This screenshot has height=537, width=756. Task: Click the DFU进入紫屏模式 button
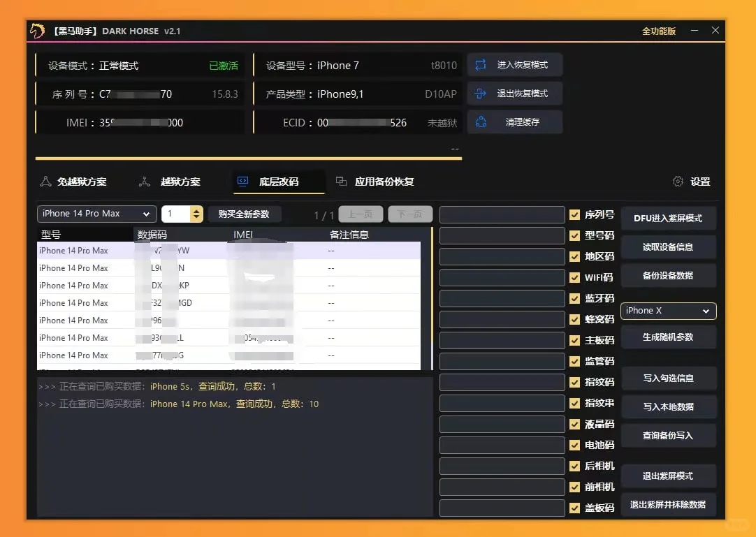[x=668, y=219]
